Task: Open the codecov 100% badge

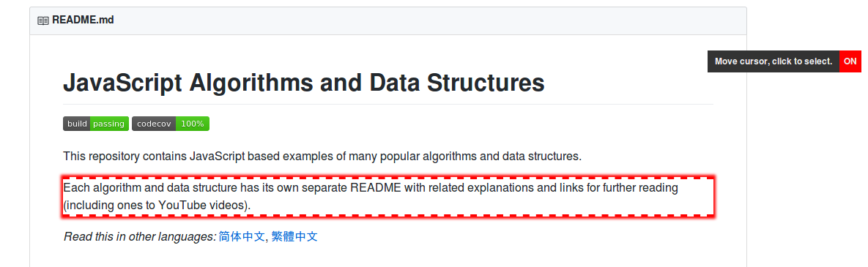Action: click(171, 124)
